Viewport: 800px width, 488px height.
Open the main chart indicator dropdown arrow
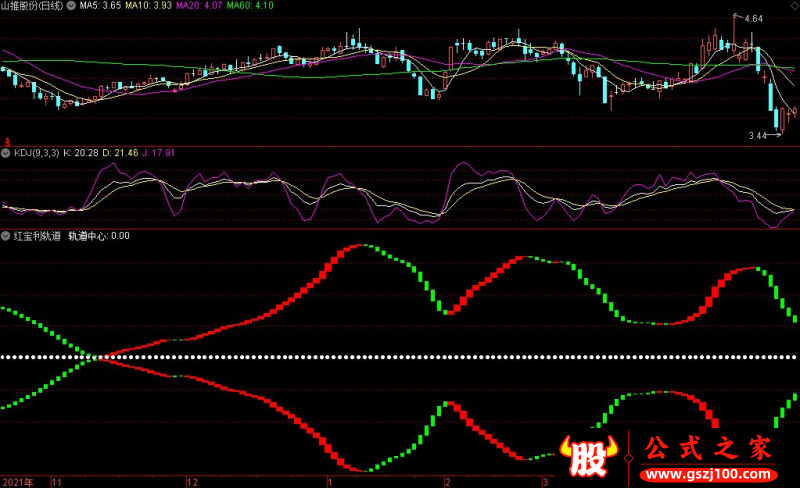click(x=71, y=6)
